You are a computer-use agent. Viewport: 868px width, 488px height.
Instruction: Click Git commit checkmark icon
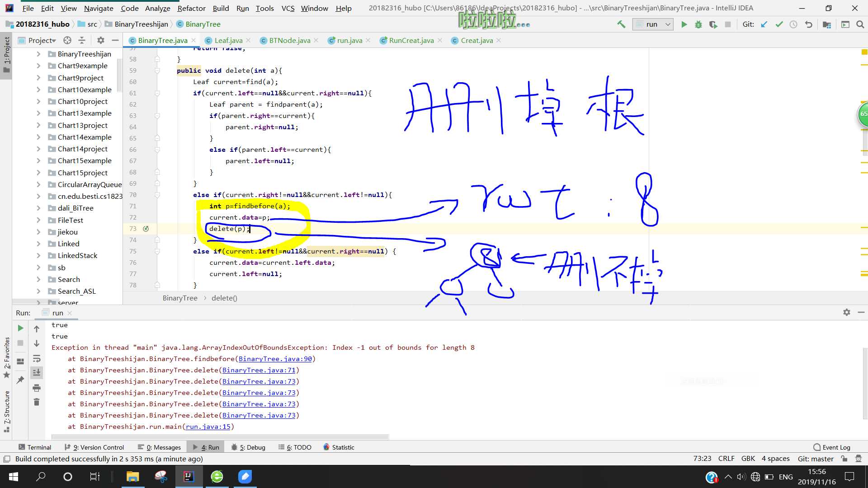(x=779, y=24)
